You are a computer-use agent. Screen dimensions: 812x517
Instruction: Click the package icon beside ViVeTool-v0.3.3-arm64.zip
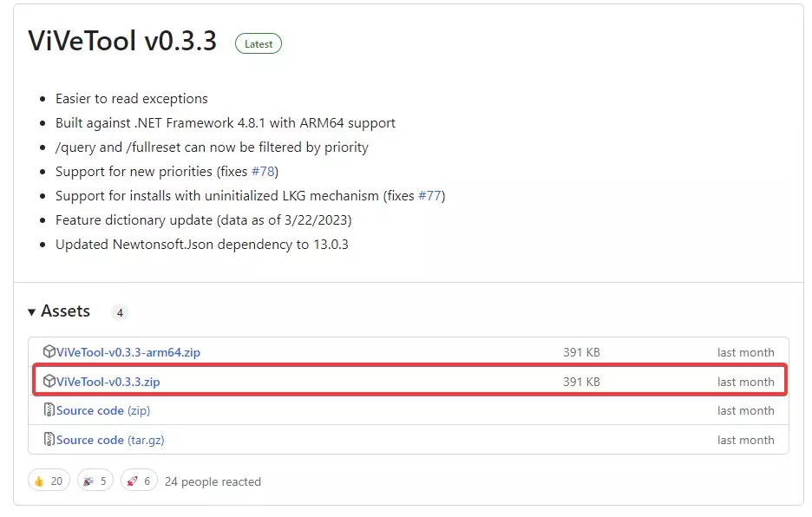pyautogui.click(x=49, y=351)
